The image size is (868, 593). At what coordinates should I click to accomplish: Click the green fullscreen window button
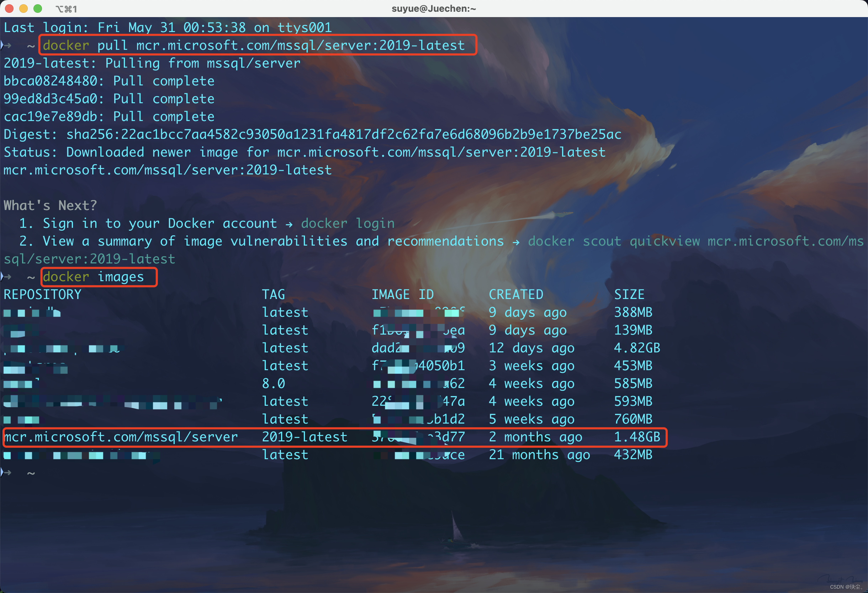coord(38,8)
